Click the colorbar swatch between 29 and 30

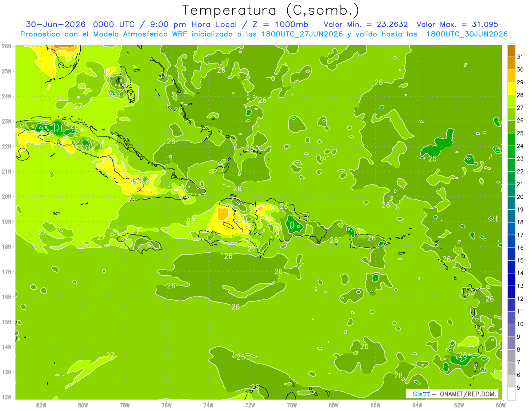(x=511, y=76)
